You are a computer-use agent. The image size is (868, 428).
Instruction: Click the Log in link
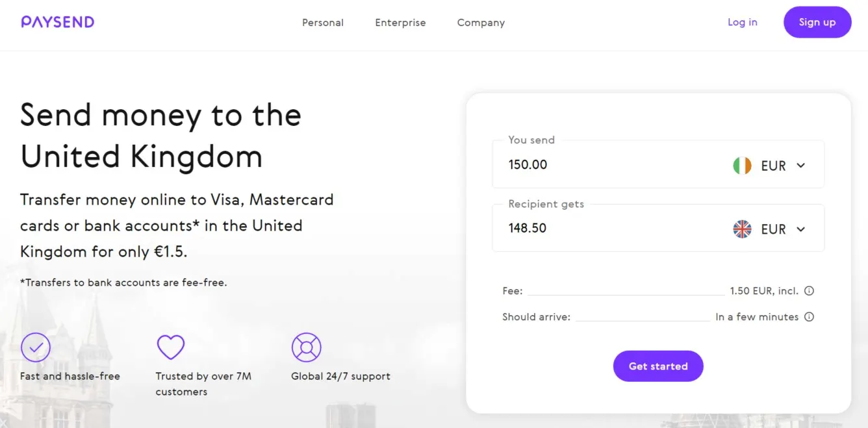(x=742, y=22)
